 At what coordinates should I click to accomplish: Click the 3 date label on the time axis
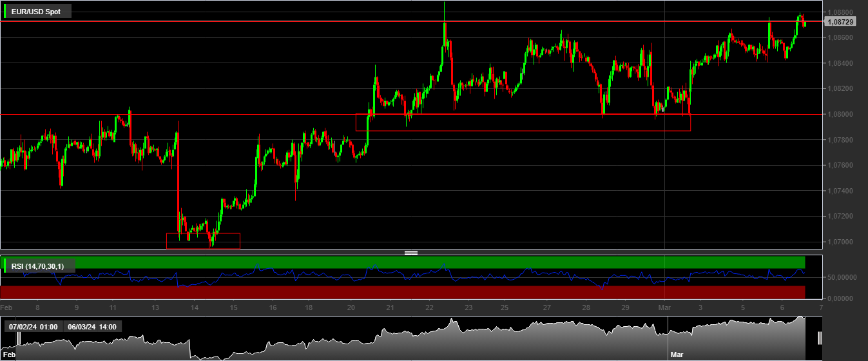pyautogui.click(x=700, y=307)
